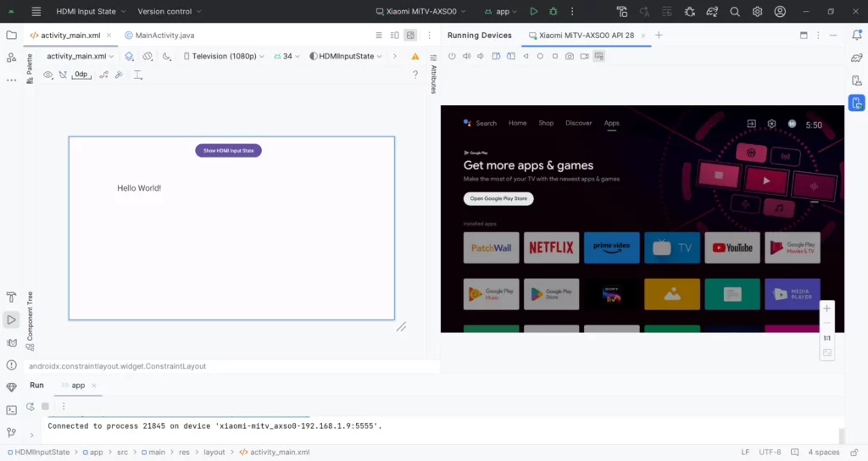Viewport: 868px width, 461px height.
Task: Toggle Design view mode for the editor
Action: coord(410,35)
